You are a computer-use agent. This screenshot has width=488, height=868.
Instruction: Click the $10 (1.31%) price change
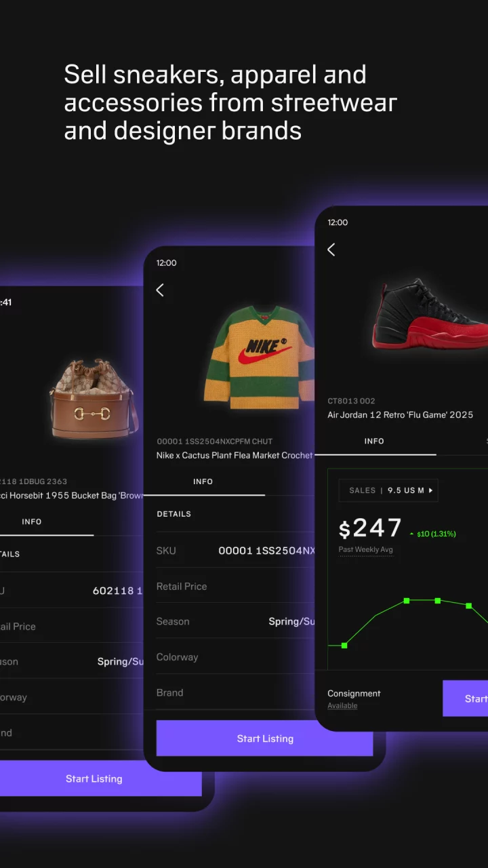pos(433,534)
